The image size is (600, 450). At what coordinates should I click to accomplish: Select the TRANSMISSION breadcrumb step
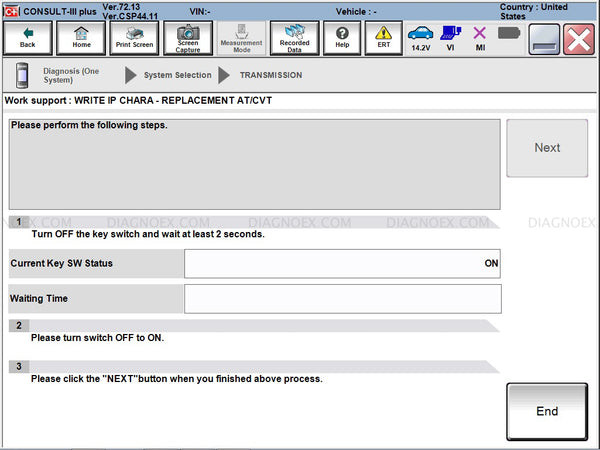270,75
